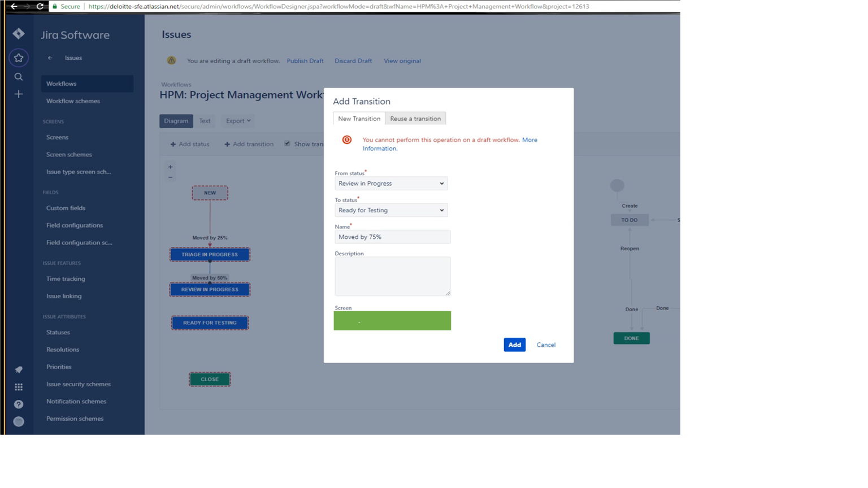Screen dimensions: 868x488
Task: Open the From status dropdown
Action: pyautogui.click(x=391, y=184)
